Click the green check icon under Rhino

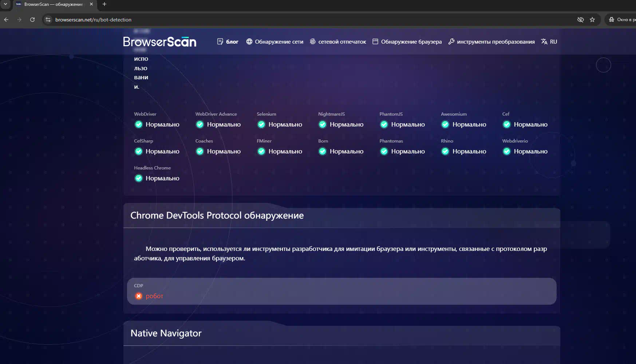pyautogui.click(x=445, y=152)
